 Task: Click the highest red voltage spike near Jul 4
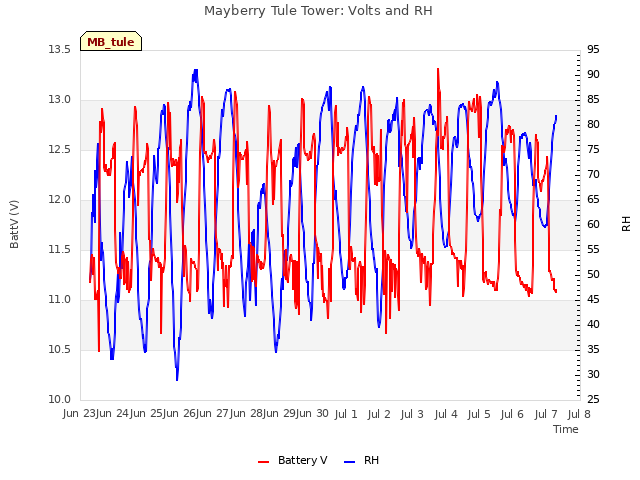[x=438, y=69]
